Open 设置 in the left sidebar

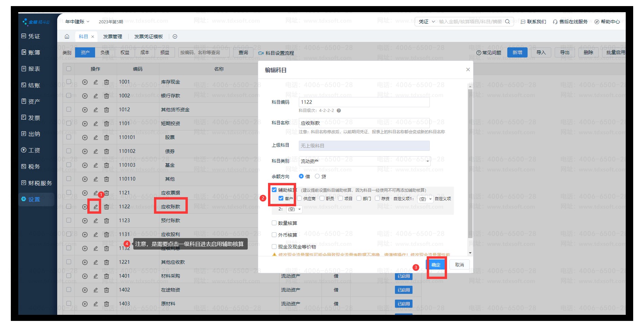pyautogui.click(x=34, y=200)
